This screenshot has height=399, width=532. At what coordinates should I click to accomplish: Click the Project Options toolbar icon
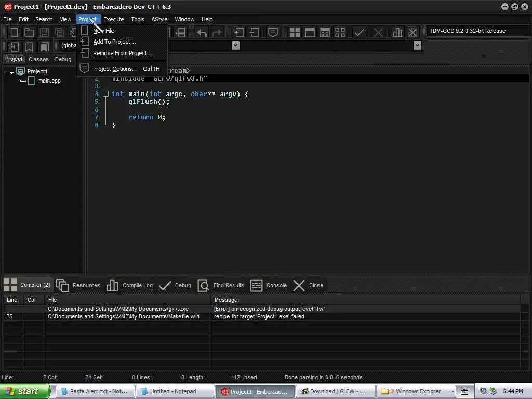273,33
